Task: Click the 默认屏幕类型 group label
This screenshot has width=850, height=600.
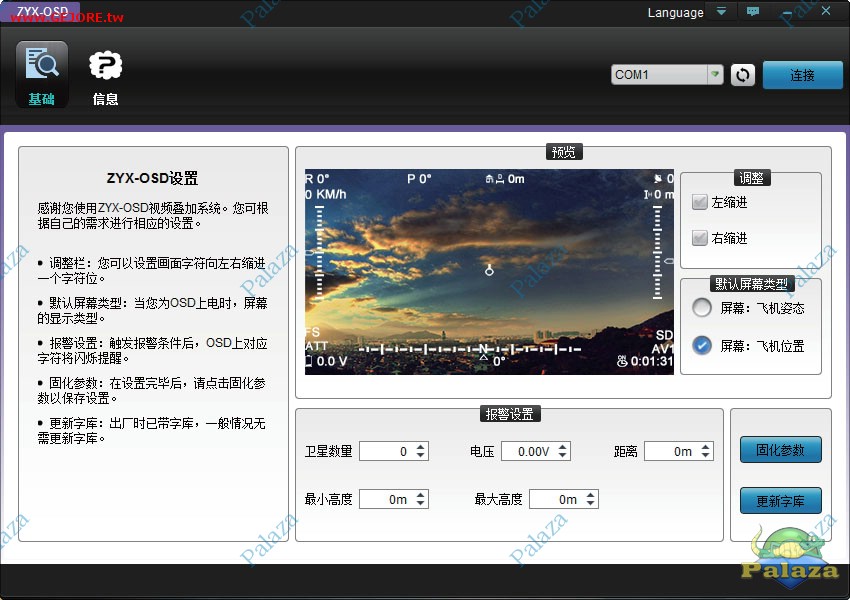Action: click(751, 283)
